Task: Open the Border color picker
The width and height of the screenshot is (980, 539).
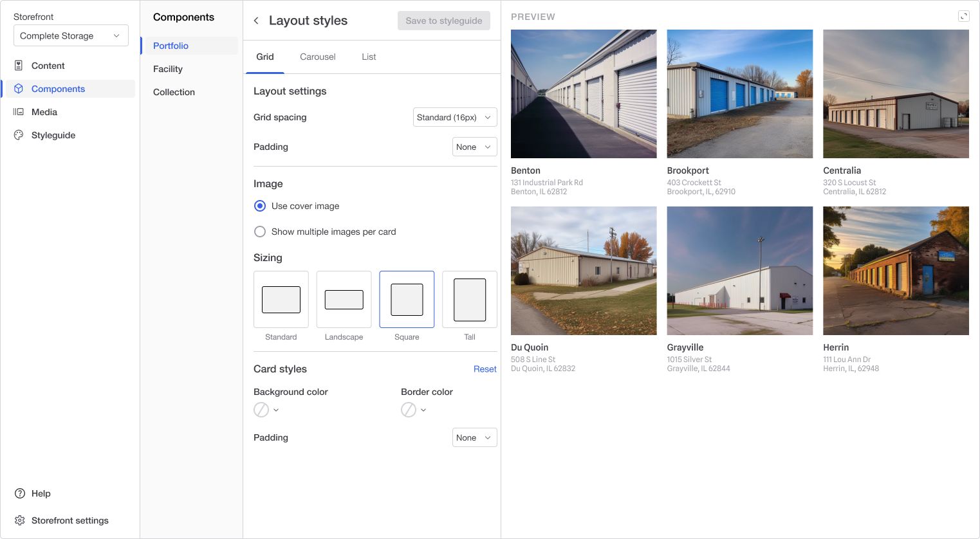Action: coord(414,410)
